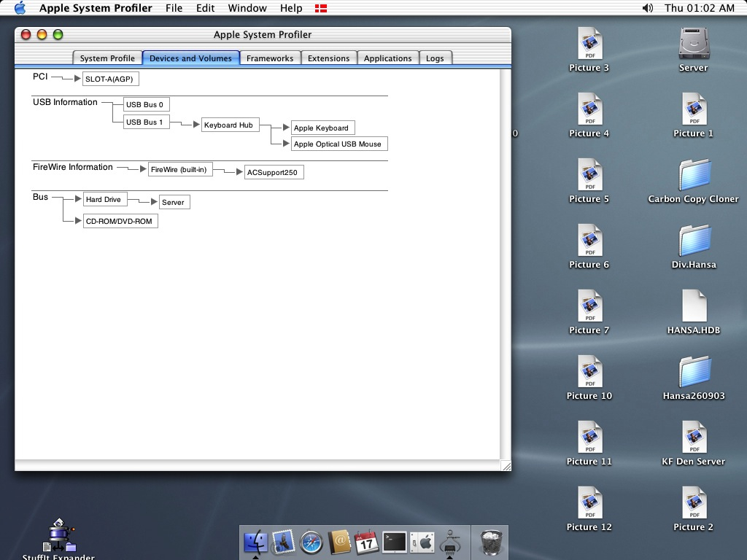This screenshot has height=560, width=747.
Task: Select the Div.Hansa folder
Action: pos(694,240)
